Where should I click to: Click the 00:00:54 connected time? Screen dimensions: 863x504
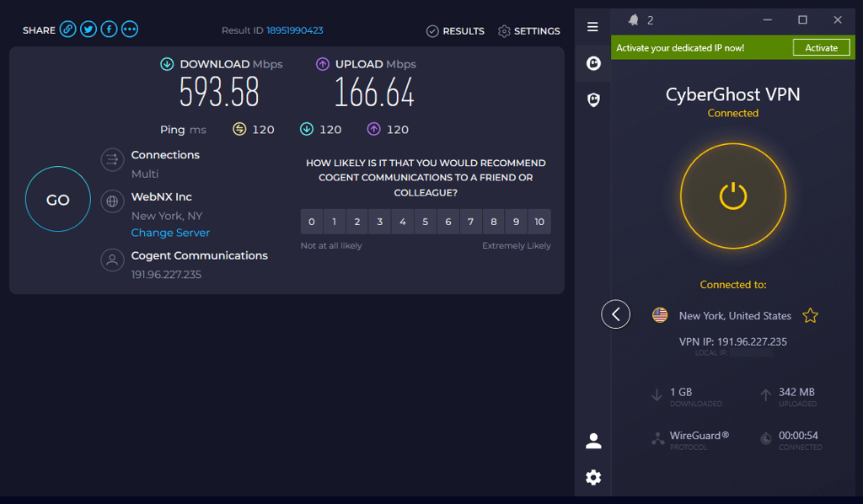(x=798, y=435)
